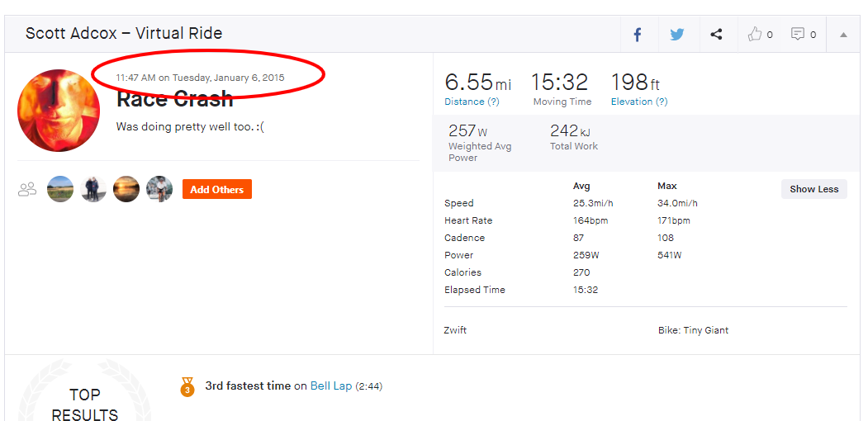Open comments via speech bubble icon

click(798, 35)
